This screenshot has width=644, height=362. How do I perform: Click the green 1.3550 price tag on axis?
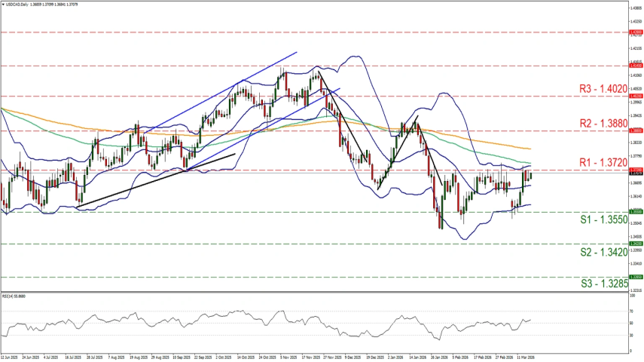tap(636, 212)
